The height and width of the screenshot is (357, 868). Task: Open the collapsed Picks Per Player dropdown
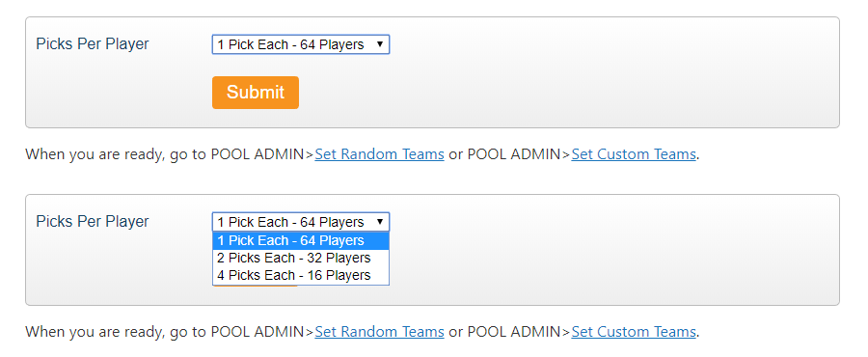[x=301, y=44]
